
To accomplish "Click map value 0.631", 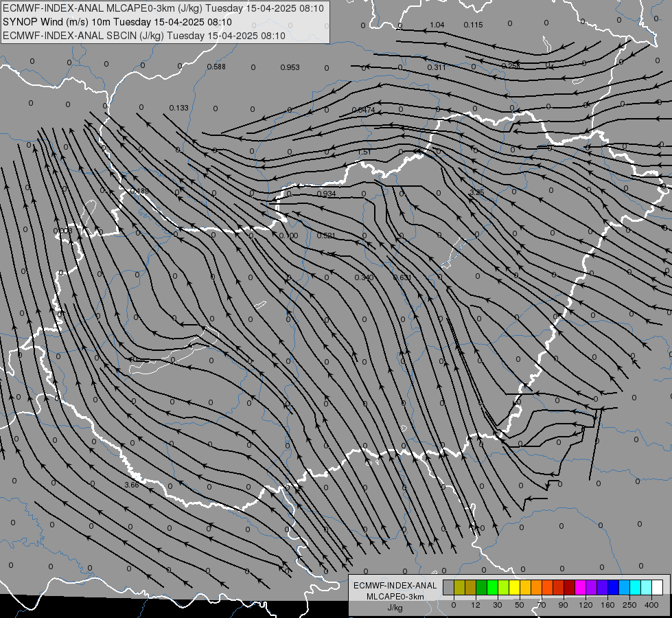I will point(402,277).
